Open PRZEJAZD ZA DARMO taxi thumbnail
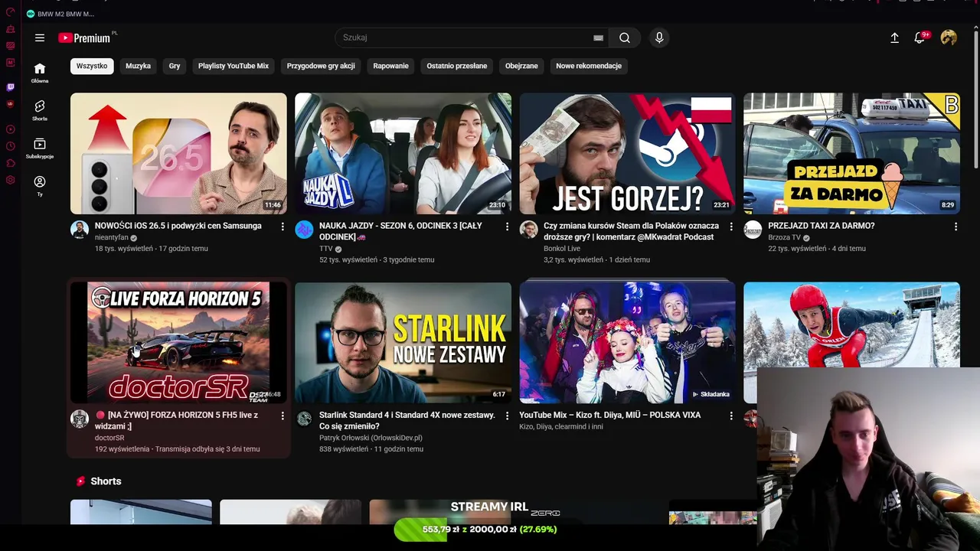 click(851, 154)
